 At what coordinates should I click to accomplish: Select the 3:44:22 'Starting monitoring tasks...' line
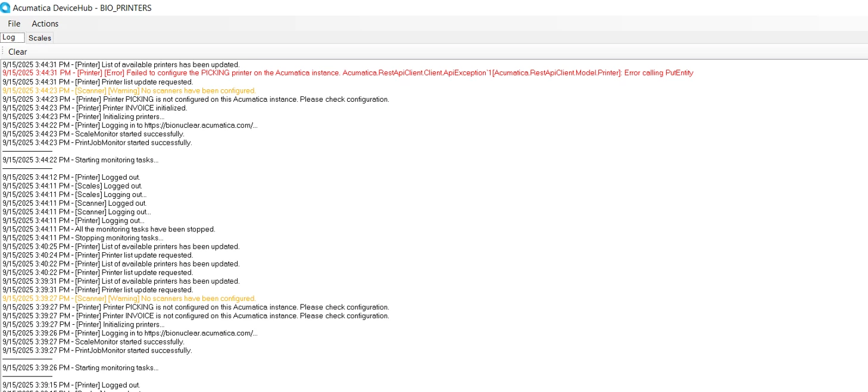coord(80,160)
